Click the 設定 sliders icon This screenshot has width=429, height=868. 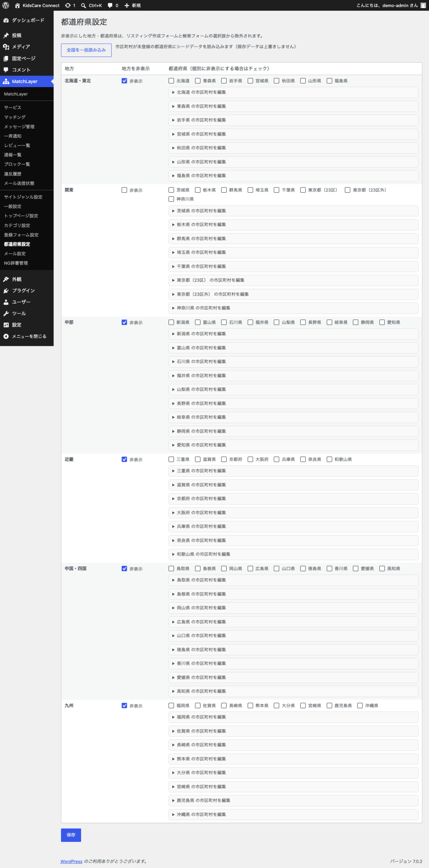6,325
